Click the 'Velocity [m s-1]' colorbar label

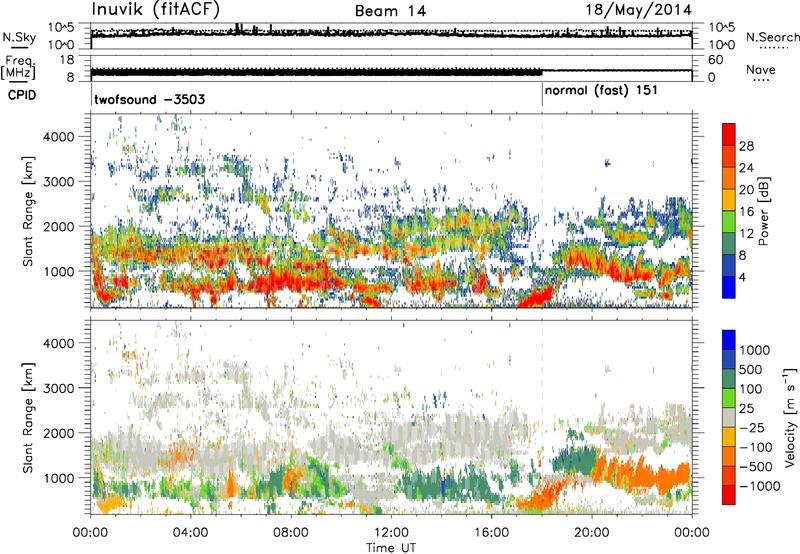click(x=790, y=417)
